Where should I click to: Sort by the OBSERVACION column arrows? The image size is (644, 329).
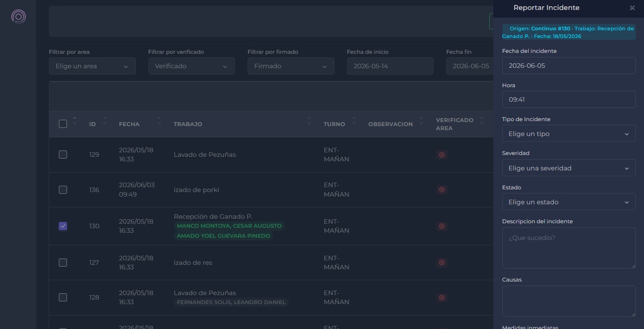click(421, 121)
